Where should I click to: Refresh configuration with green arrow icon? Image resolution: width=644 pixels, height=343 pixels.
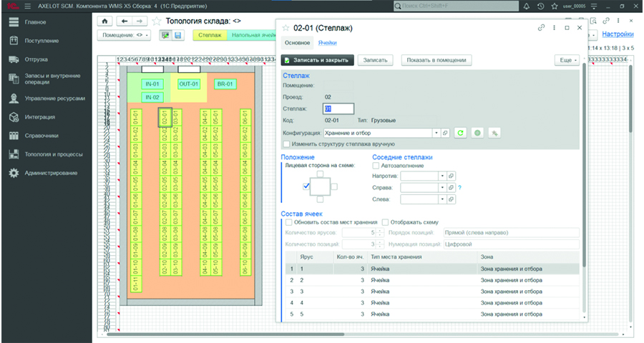coord(460,133)
